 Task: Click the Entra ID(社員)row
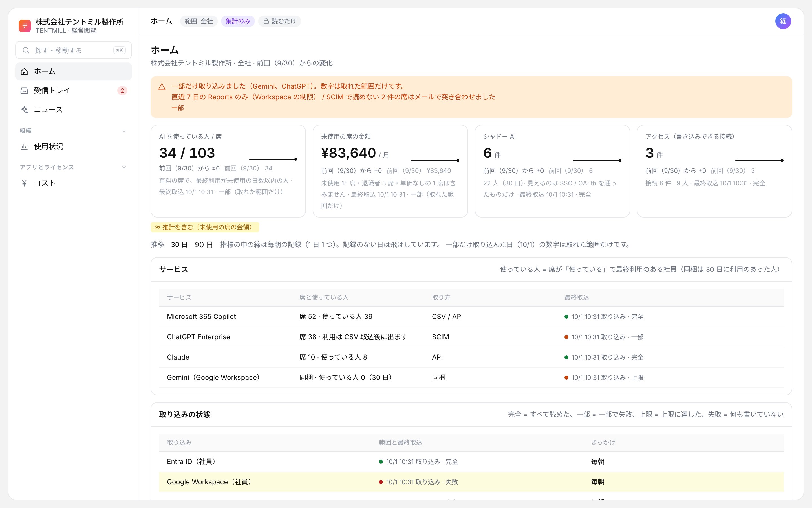click(471, 462)
